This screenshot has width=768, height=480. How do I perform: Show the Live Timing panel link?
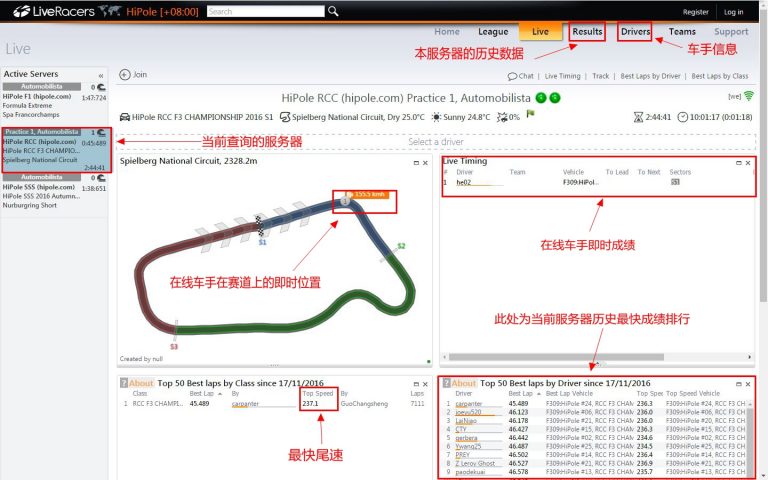(562, 76)
